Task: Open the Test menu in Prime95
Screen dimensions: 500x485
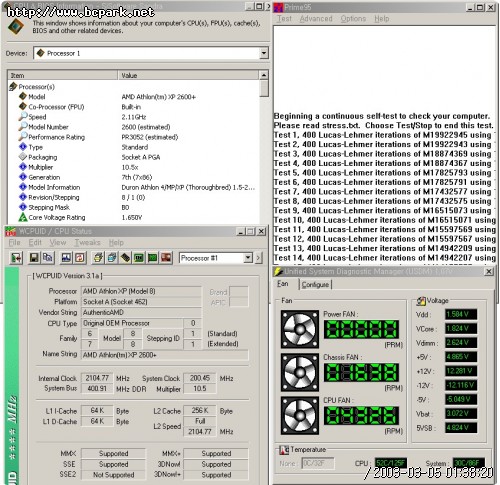Action: [284, 19]
